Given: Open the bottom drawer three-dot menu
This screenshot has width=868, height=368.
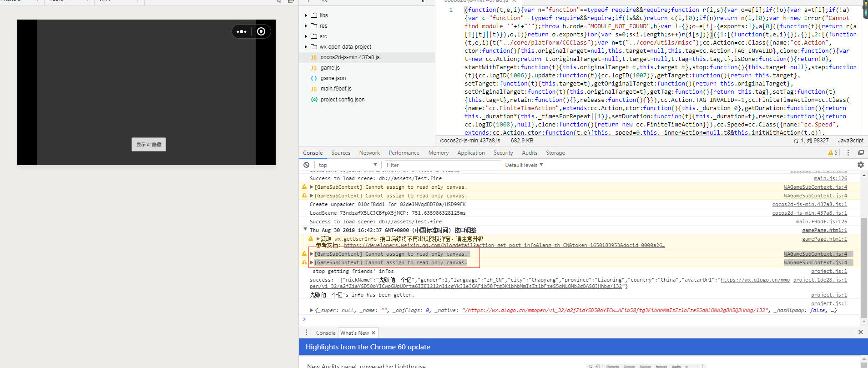Looking at the screenshot, I should pos(307,333).
